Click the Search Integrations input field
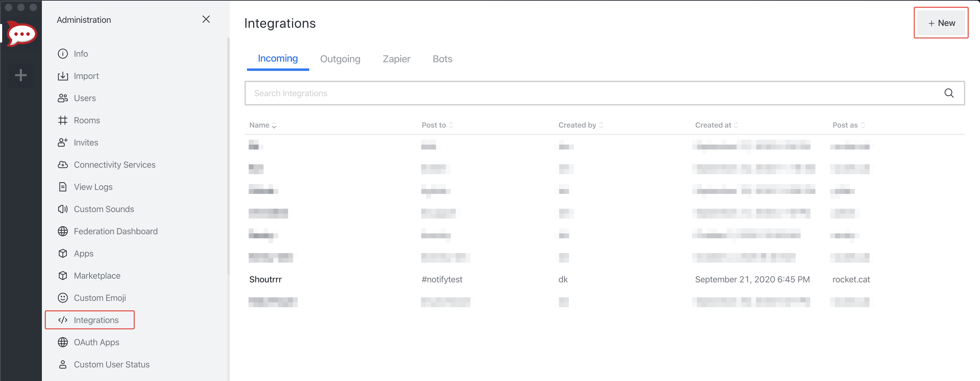Screen dimensions: 980x381 pos(533,93)
